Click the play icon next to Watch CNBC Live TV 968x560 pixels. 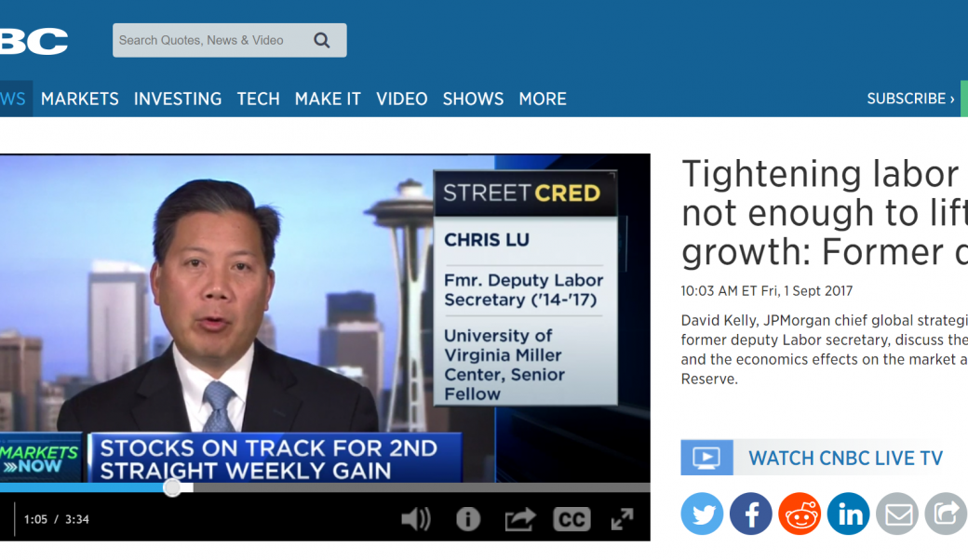coord(706,457)
